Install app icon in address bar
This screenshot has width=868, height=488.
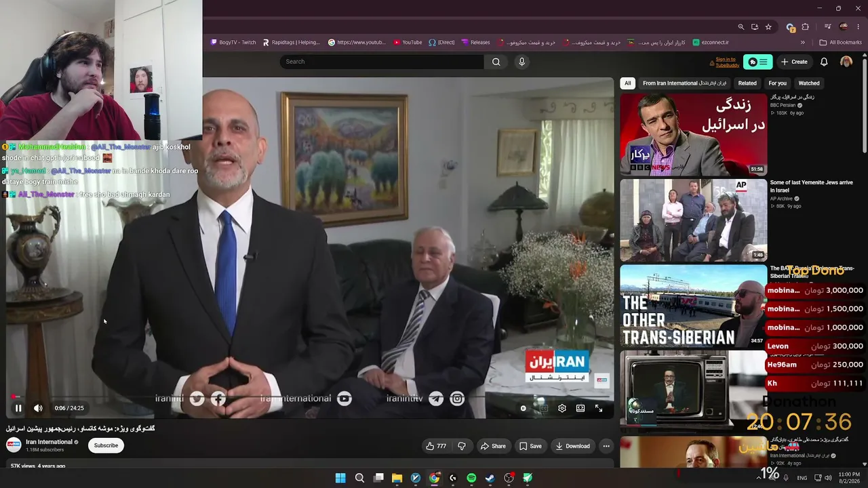click(755, 27)
